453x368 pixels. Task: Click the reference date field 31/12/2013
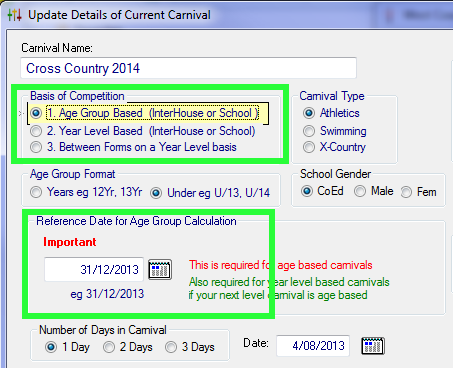(94, 269)
